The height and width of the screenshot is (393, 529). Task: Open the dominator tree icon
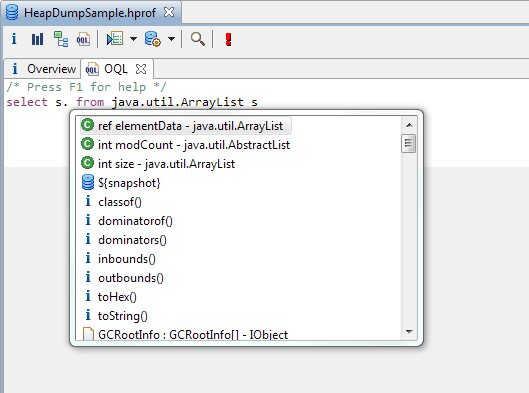[x=61, y=39]
